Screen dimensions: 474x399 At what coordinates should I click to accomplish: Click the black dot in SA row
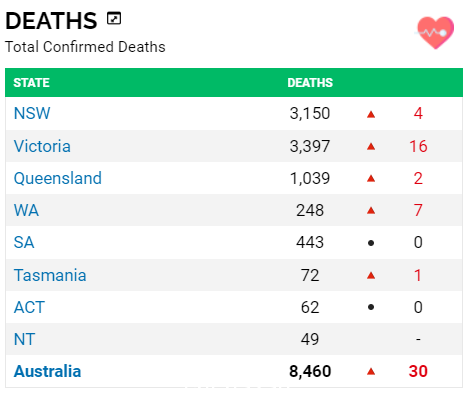pos(371,243)
